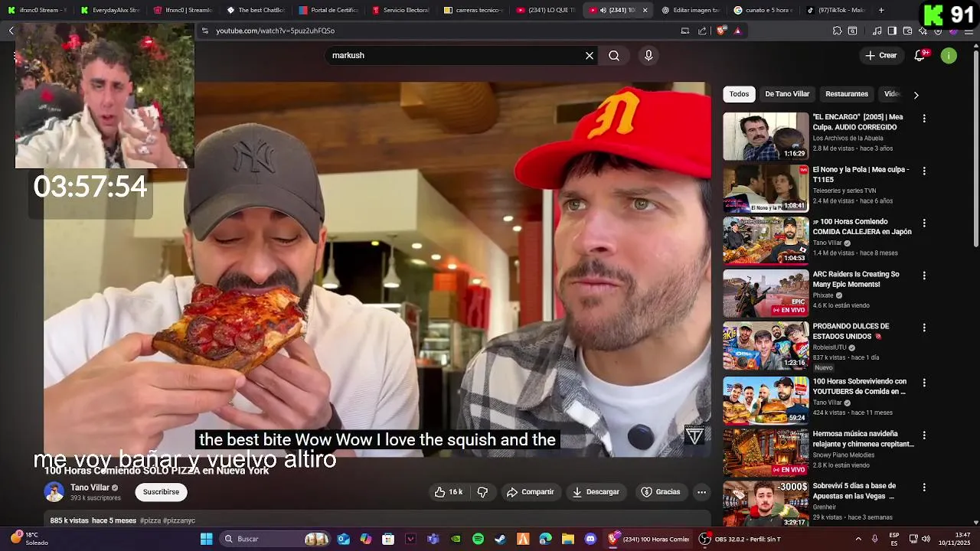Open Discord from the taskbar
980x551 pixels.
590,539
